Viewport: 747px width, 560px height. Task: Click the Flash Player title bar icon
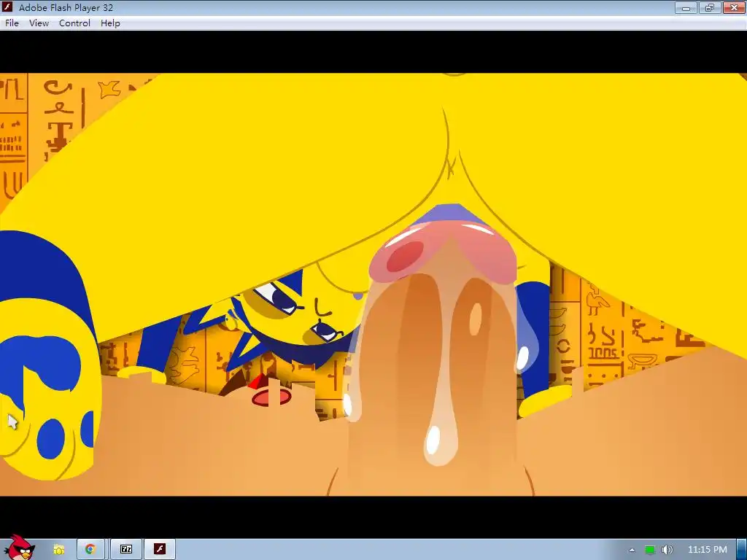[7, 7]
